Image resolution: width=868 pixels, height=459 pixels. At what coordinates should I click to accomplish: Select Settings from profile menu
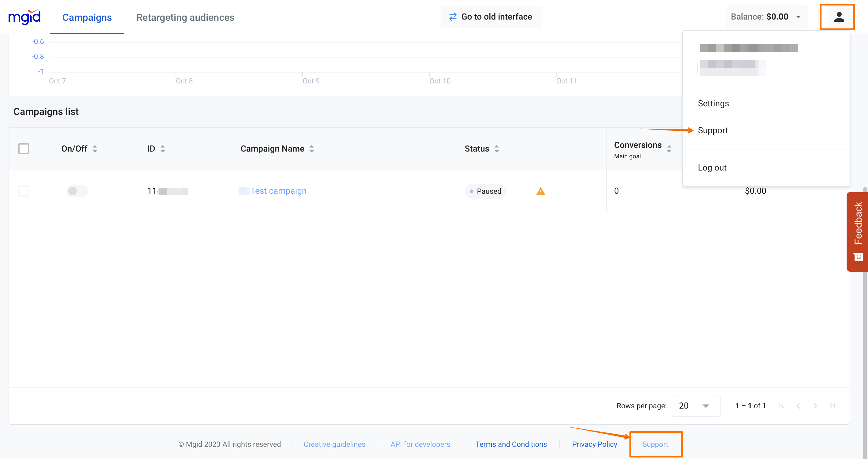[713, 103]
